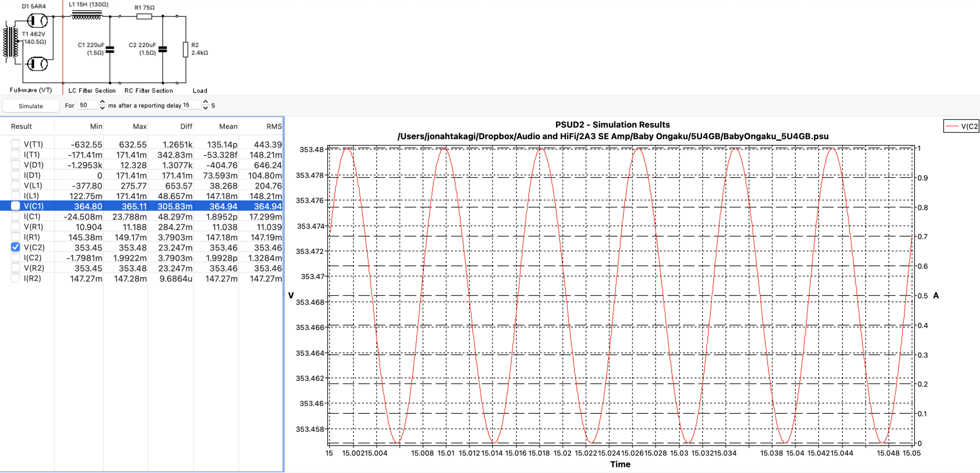
Task: Select the T1 462V transformer symbol
Action: click(11, 43)
